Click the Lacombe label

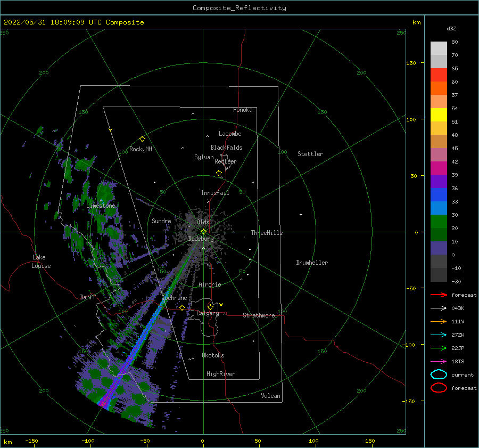point(230,134)
